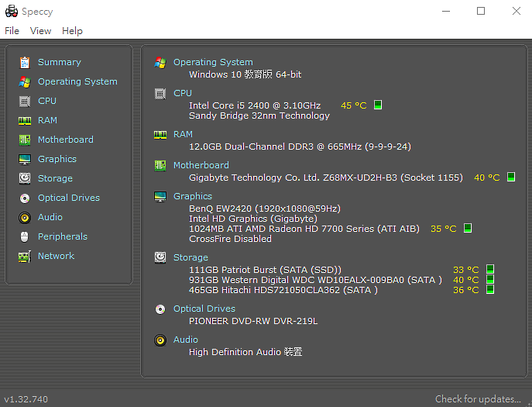Open the View menu

click(40, 31)
